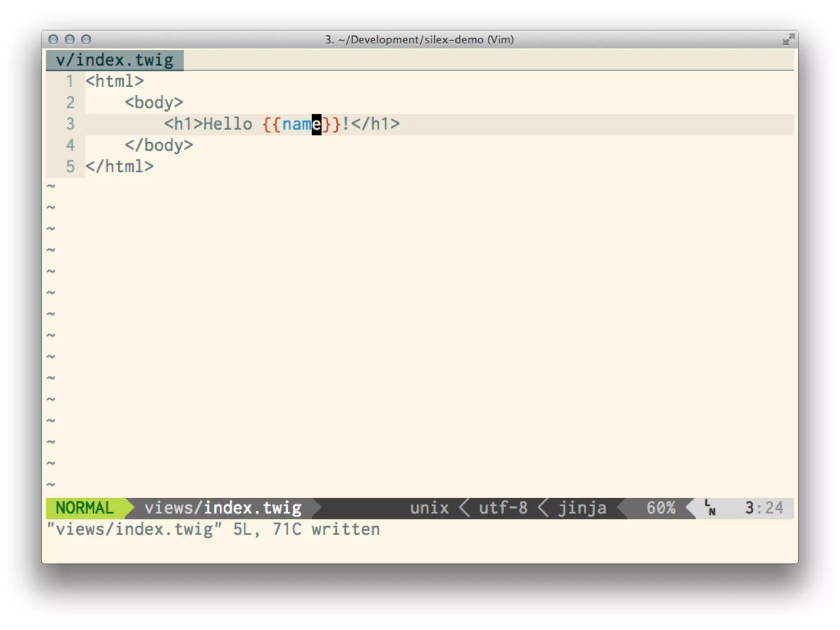Screen dimensions: 840x630
Task: Click line number 2 in the gutter
Action: pyautogui.click(x=70, y=103)
